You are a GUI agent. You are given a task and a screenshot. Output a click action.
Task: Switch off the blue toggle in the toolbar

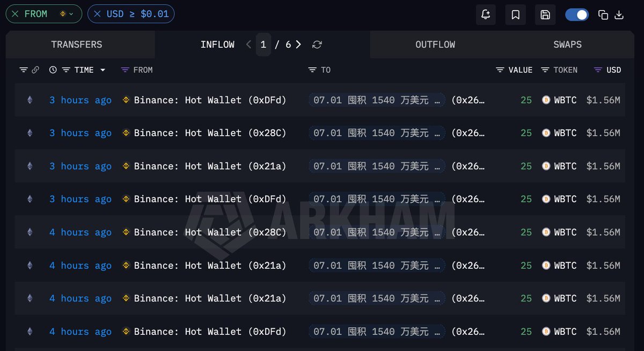click(577, 14)
